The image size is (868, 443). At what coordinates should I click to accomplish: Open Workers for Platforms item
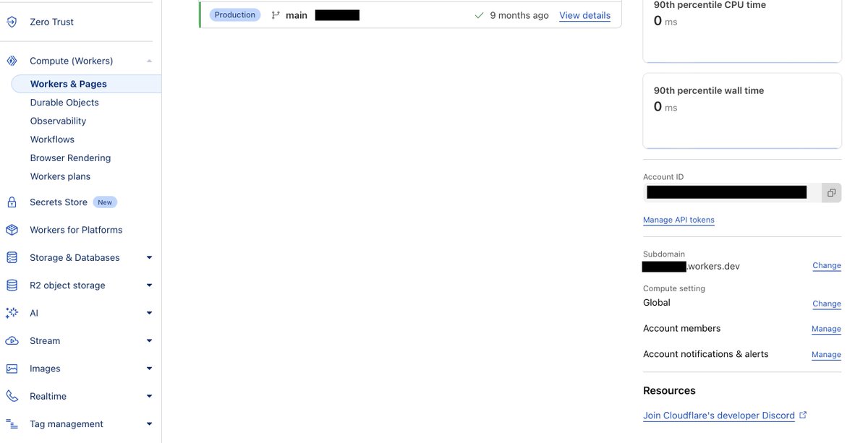[76, 230]
